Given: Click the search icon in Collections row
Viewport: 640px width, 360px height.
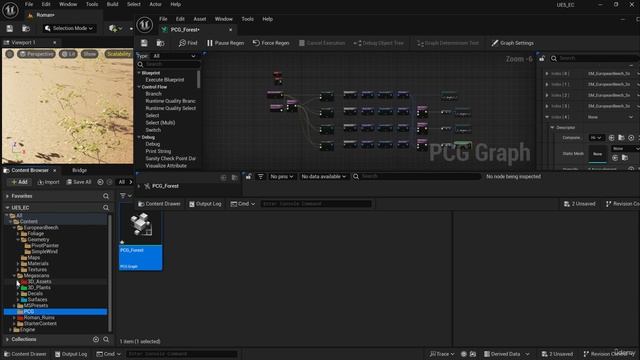Looking at the screenshot, I should pos(106,339).
